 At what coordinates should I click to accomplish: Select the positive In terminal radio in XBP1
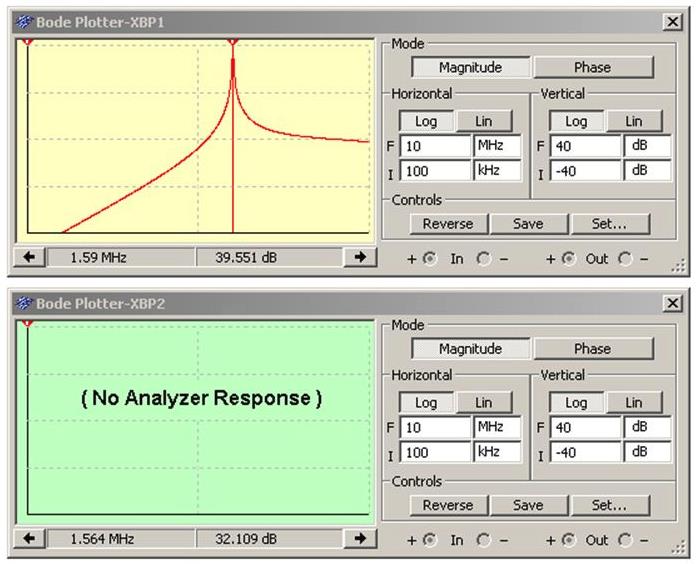pos(430,259)
